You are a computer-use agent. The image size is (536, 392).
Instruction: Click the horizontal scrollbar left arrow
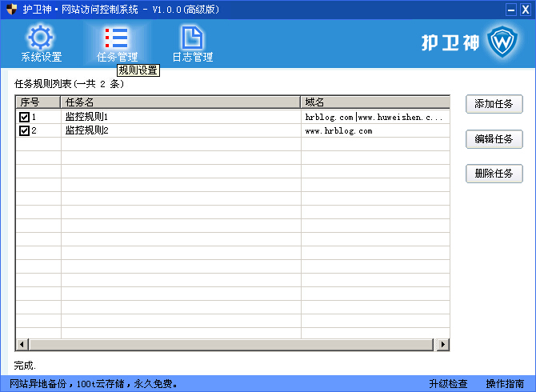coord(22,344)
